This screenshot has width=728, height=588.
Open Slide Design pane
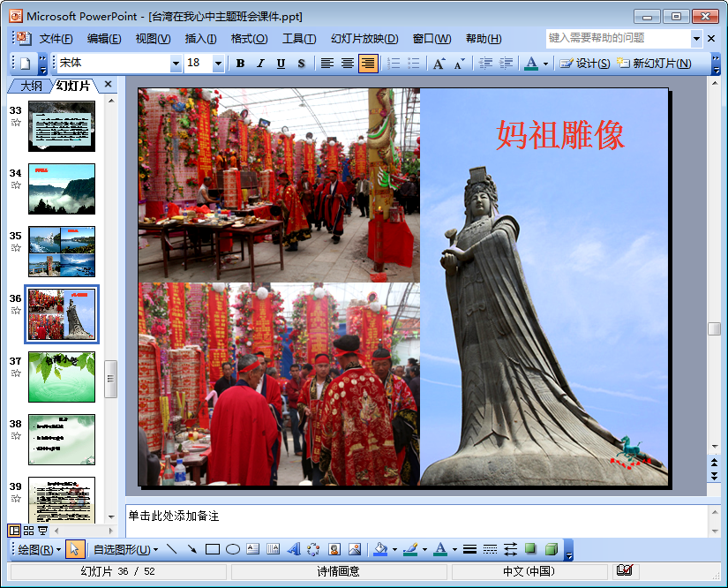click(x=584, y=64)
